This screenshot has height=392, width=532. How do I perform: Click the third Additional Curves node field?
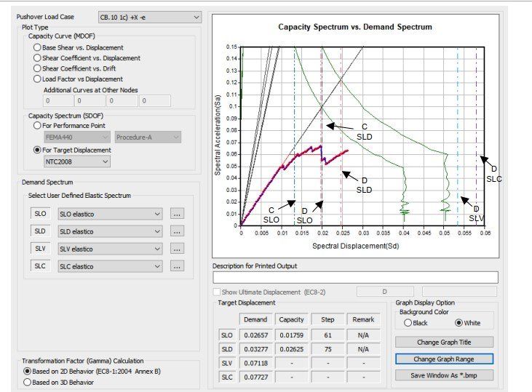122,100
